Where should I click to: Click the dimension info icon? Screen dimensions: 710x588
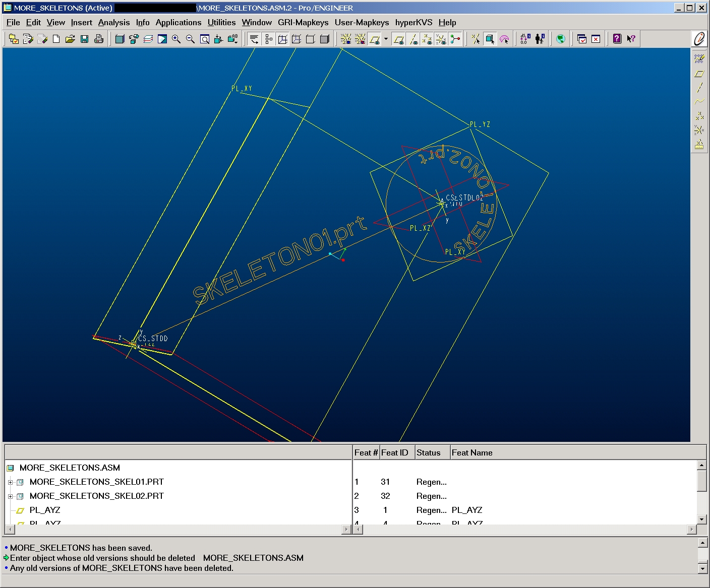pos(525,39)
